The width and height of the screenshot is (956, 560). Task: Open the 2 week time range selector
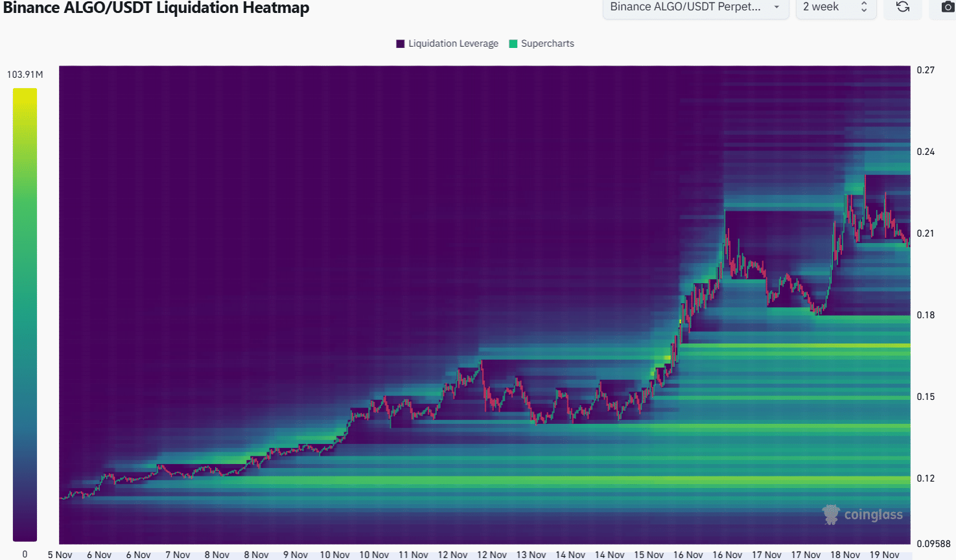[x=836, y=7]
